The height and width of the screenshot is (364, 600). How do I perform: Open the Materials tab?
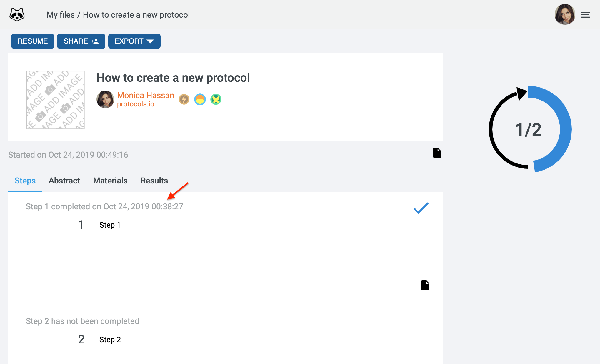click(x=110, y=181)
